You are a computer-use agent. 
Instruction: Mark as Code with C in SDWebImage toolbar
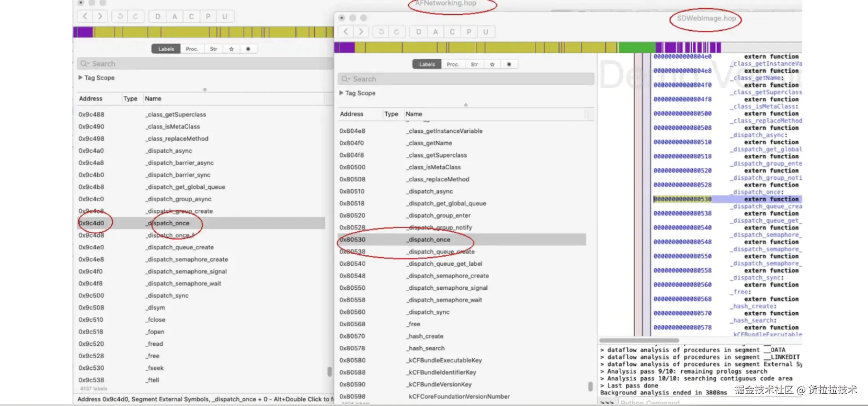(x=452, y=32)
